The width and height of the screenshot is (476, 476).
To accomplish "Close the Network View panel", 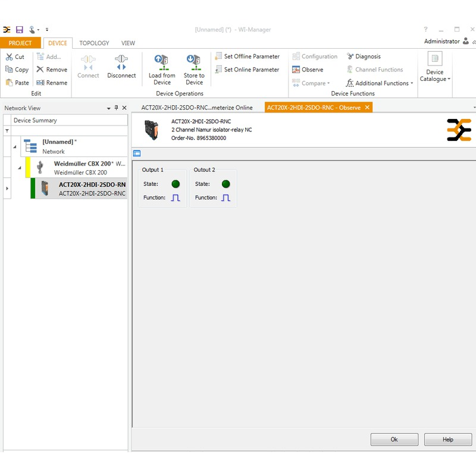I will point(124,108).
